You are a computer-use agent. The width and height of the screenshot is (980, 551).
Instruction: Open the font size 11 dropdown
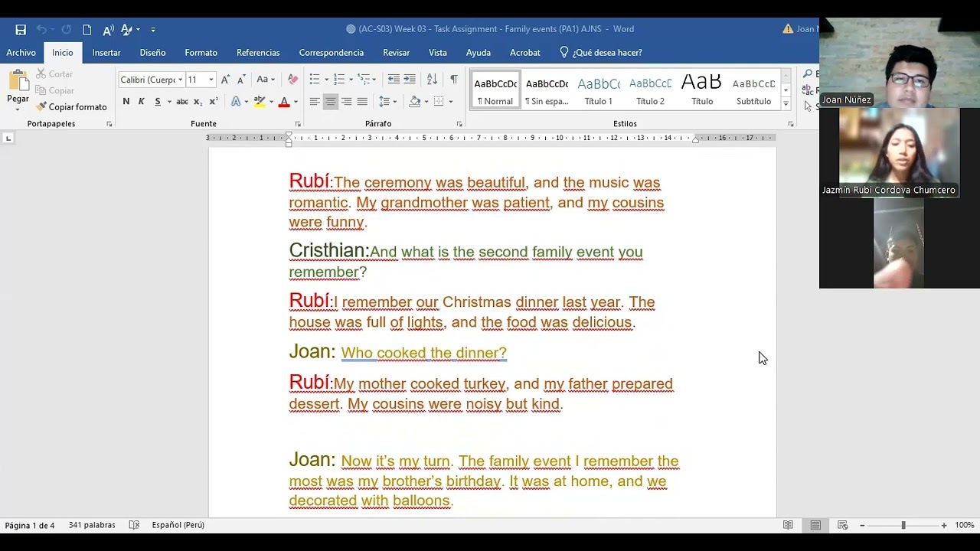pos(211,80)
